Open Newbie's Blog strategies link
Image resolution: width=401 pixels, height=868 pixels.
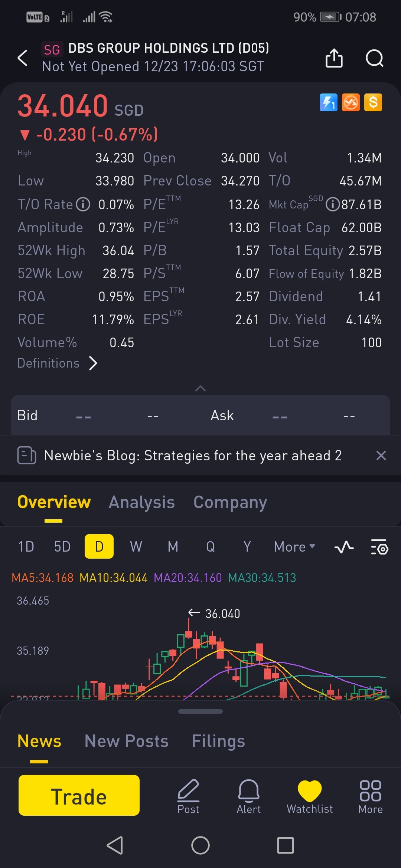192,456
